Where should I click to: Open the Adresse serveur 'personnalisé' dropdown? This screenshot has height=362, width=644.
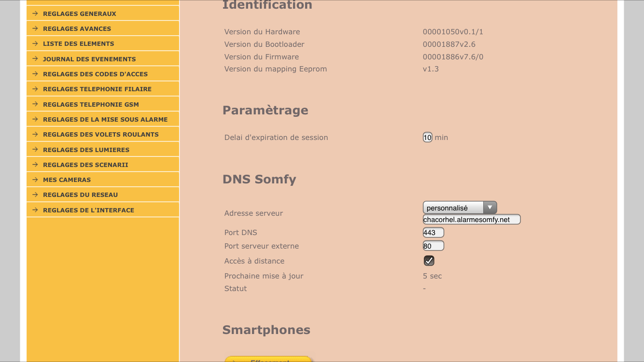[x=460, y=208]
